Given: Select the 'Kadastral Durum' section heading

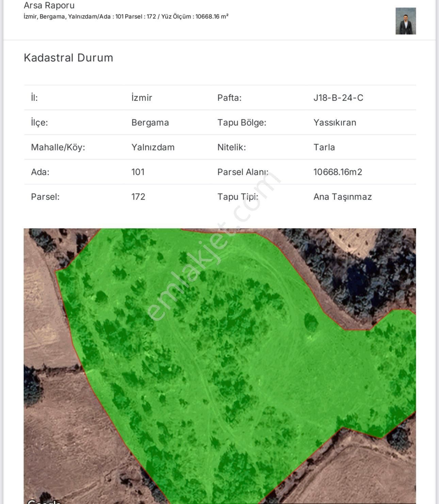Looking at the screenshot, I should 68,58.
